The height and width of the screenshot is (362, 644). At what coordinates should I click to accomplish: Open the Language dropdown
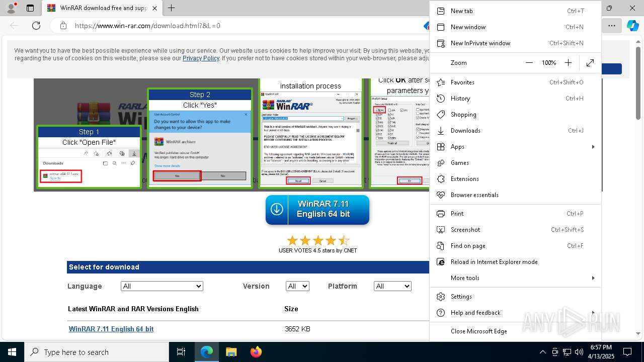tap(162, 286)
